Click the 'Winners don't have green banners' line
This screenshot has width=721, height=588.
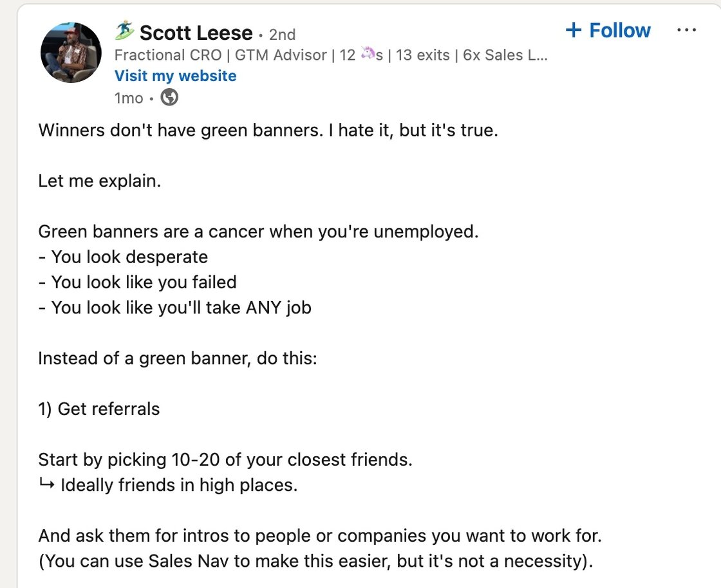[268, 131]
